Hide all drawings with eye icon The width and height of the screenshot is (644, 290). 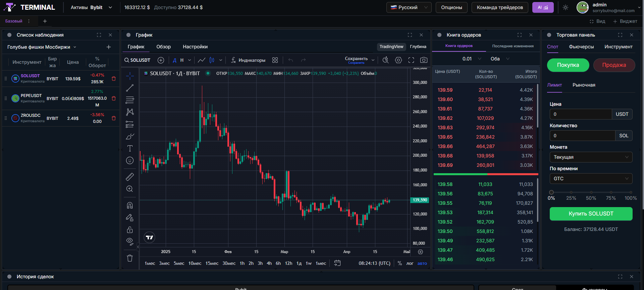130,241
